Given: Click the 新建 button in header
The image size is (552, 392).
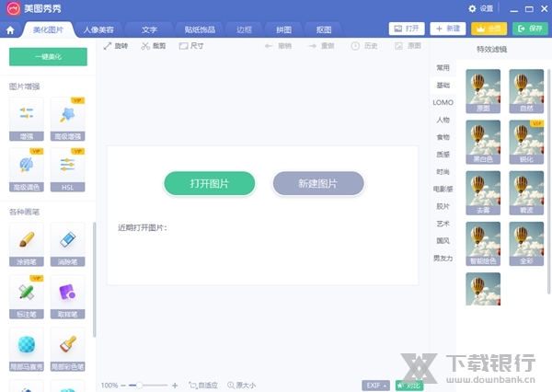Looking at the screenshot, I should (448, 29).
